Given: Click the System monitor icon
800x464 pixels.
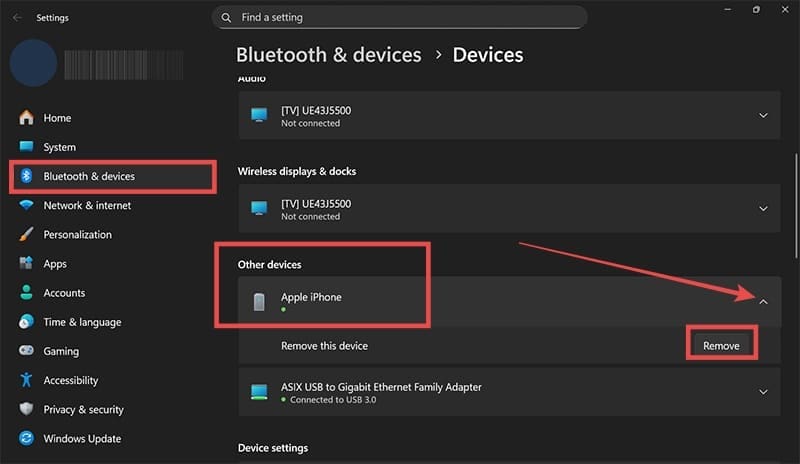Looking at the screenshot, I should tap(26, 147).
